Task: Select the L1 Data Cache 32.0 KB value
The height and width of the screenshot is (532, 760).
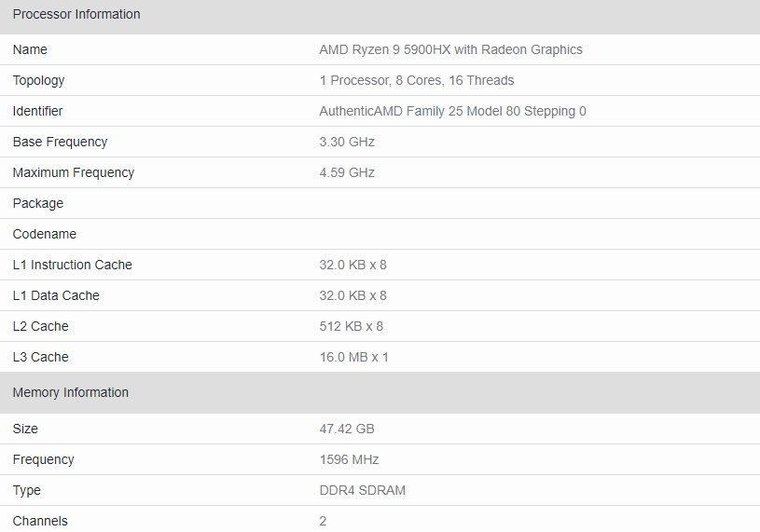Action: pyautogui.click(x=352, y=295)
